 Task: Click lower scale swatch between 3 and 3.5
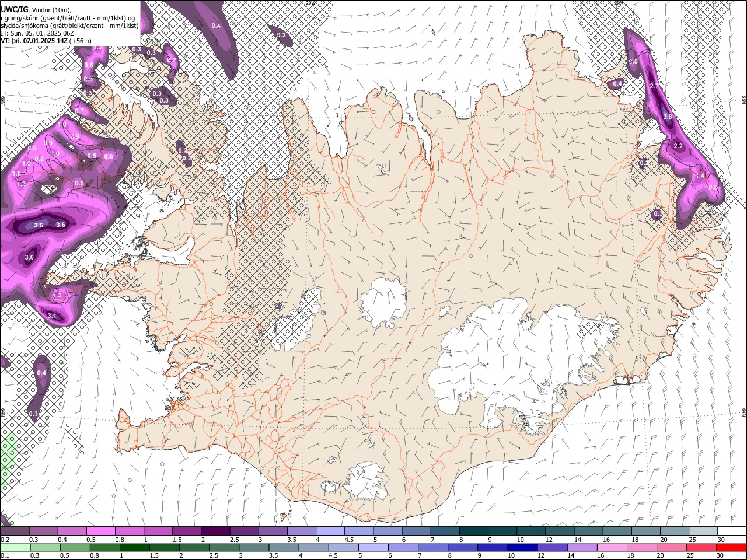[254, 547]
